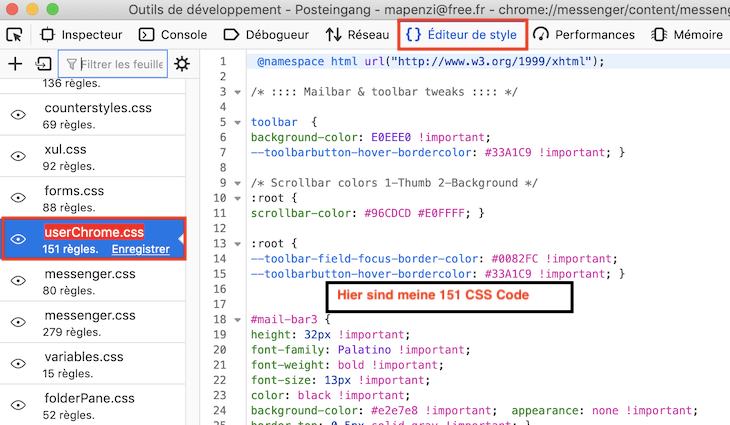Select variables.css in the sheet list
The height and width of the screenshot is (425, 730).
tap(93, 364)
